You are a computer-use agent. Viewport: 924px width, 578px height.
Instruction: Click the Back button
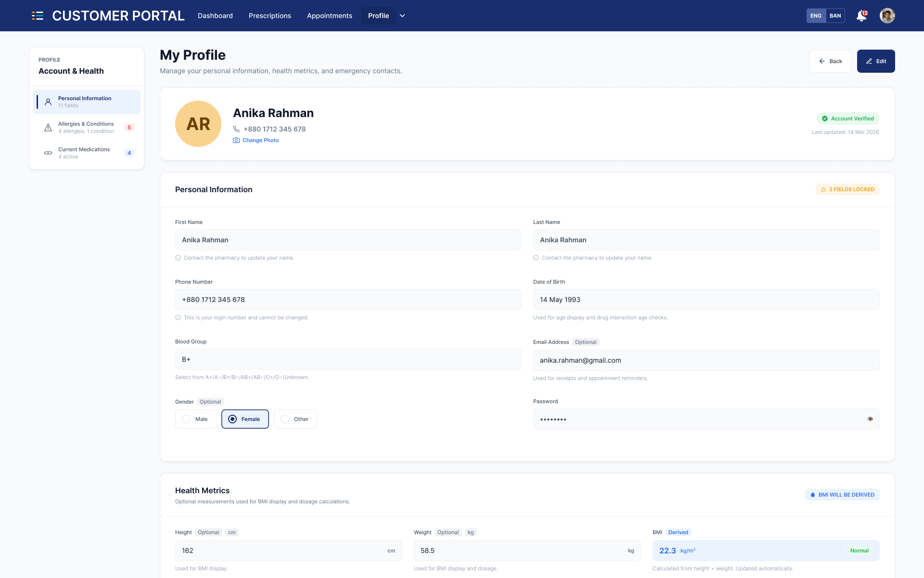pyautogui.click(x=830, y=61)
